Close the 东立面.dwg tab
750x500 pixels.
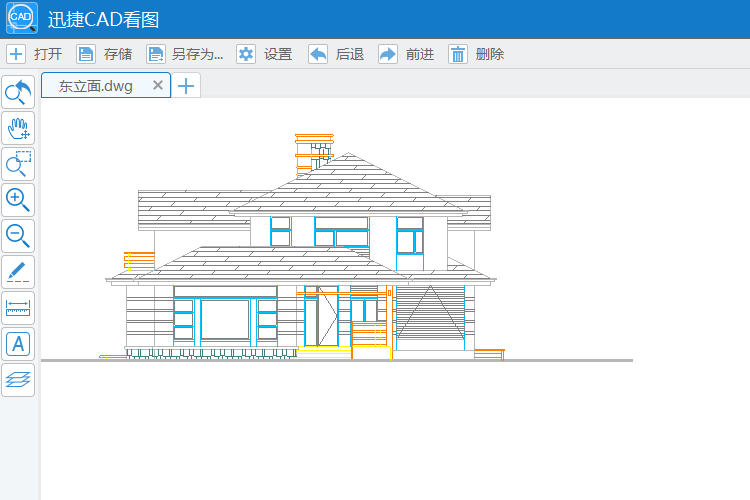[157, 85]
